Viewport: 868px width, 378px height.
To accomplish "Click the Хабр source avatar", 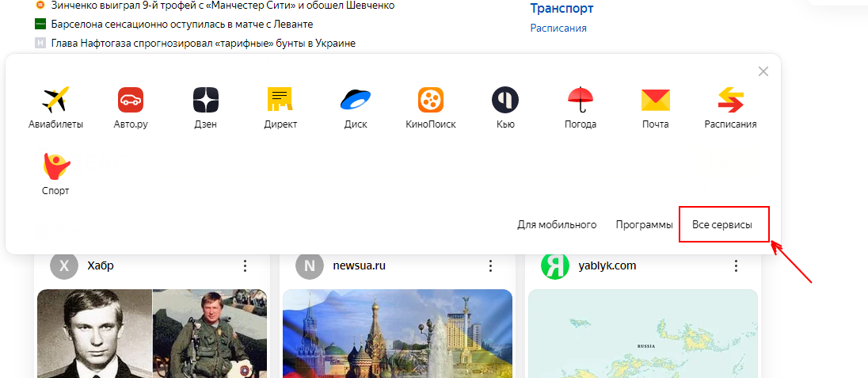I will coord(63,266).
